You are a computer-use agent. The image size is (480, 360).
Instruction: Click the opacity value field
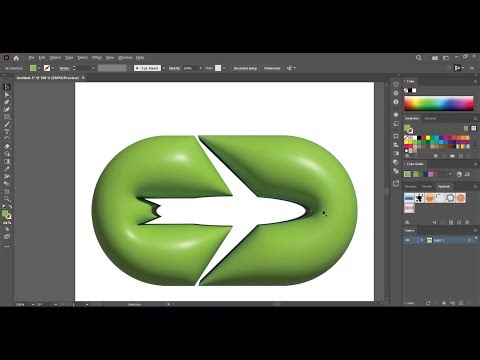coord(190,68)
